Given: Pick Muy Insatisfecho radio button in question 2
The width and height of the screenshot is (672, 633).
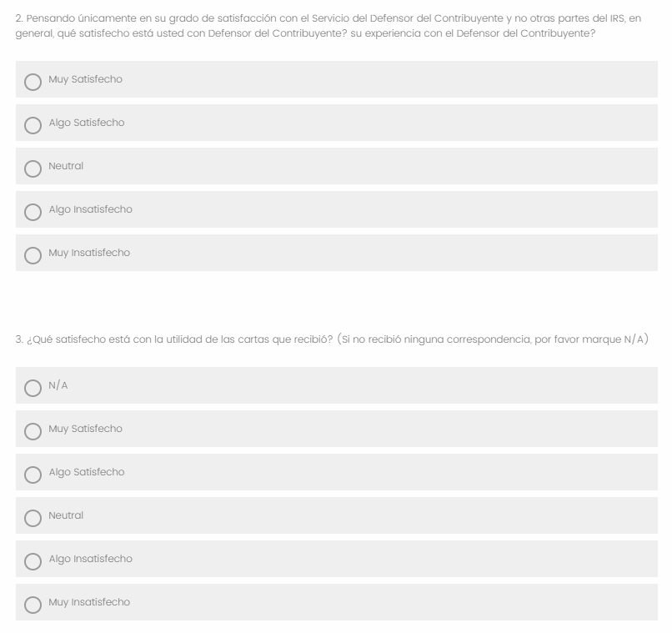Looking at the screenshot, I should click(x=33, y=255).
